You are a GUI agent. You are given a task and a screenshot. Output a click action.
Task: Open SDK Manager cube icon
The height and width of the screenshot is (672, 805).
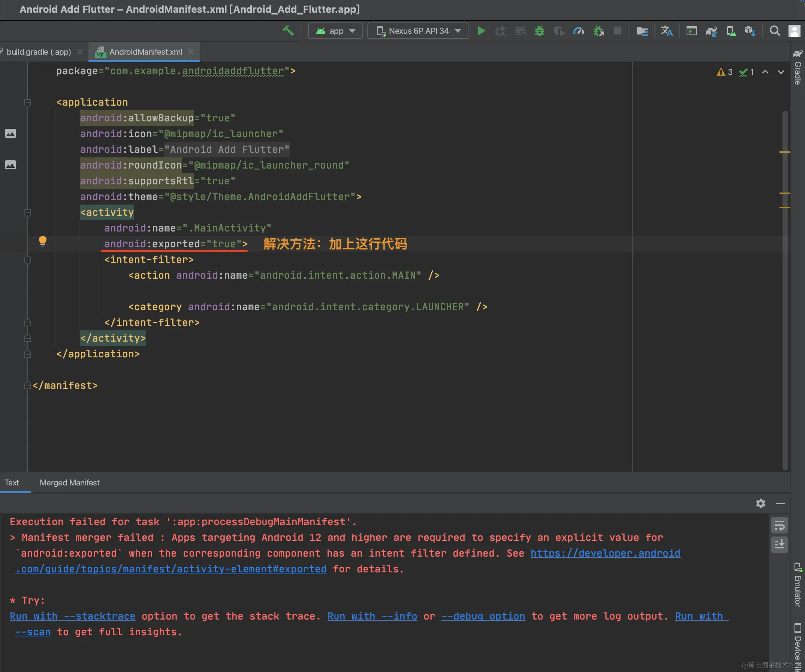click(x=750, y=31)
